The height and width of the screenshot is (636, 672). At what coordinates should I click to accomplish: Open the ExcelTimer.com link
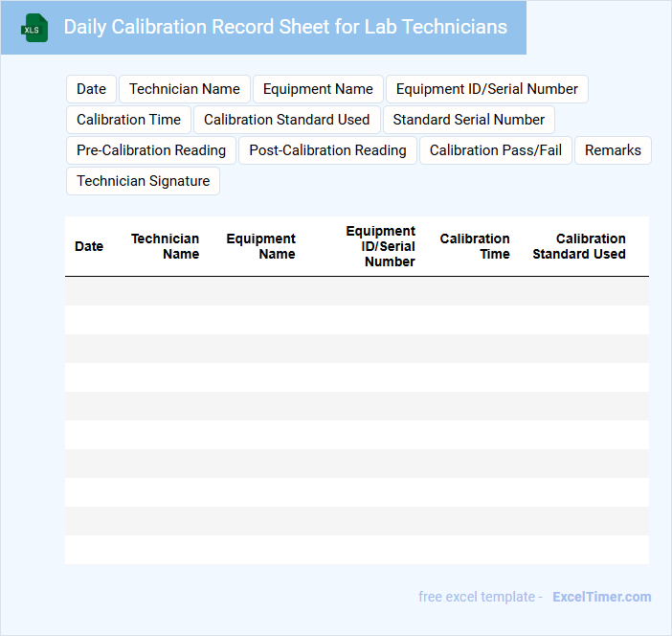(x=601, y=597)
